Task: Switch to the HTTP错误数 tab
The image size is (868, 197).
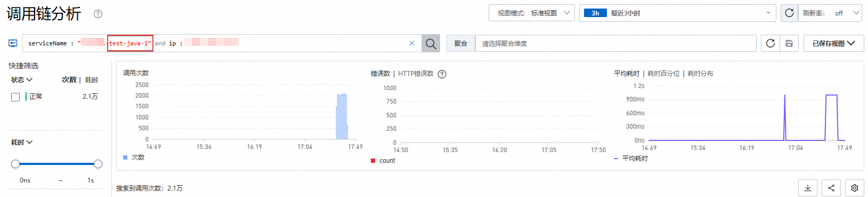Action: coord(416,74)
